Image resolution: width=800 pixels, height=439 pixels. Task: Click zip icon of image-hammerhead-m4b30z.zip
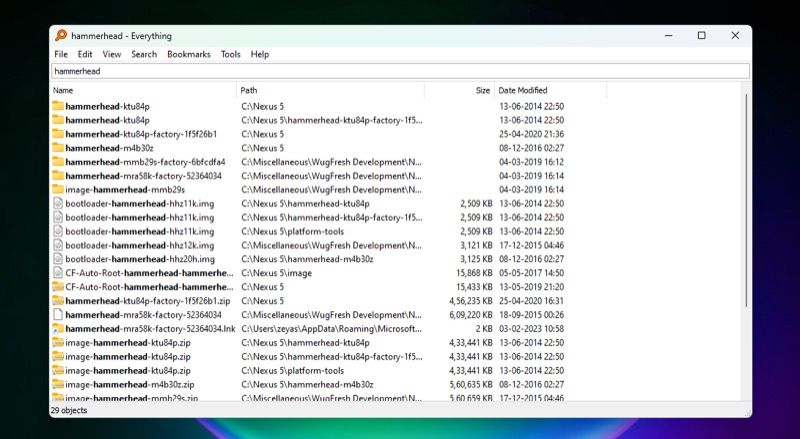click(58, 384)
